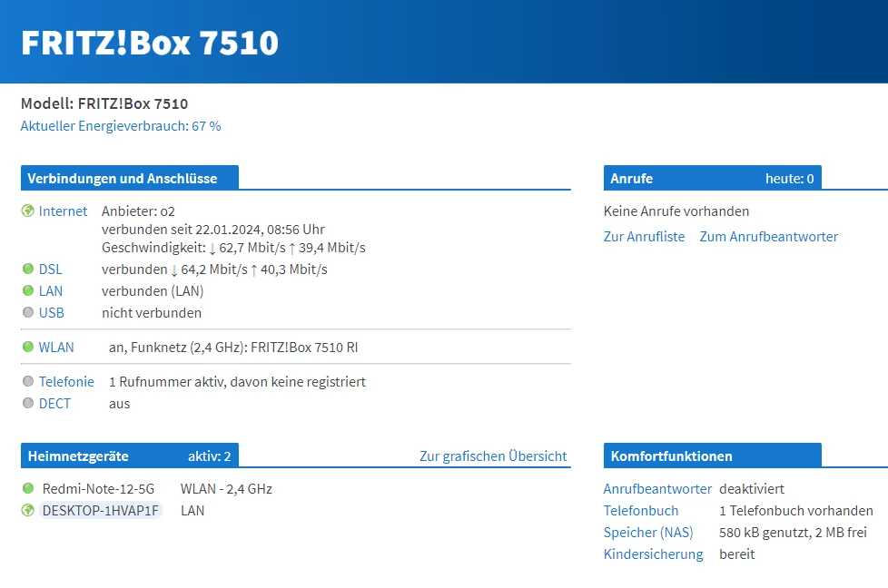Click the FRITZ!Box 7510 logo title
This screenshot has height=588, width=888.
tap(150, 43)
